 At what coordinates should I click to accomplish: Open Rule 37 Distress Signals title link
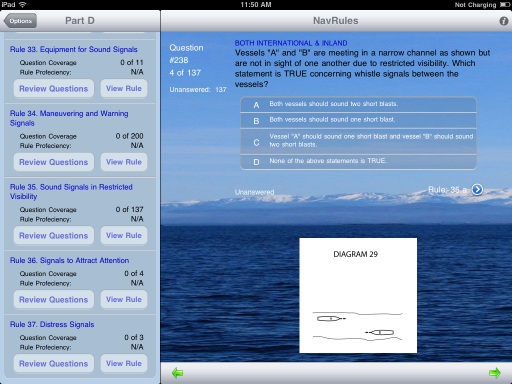52,324
